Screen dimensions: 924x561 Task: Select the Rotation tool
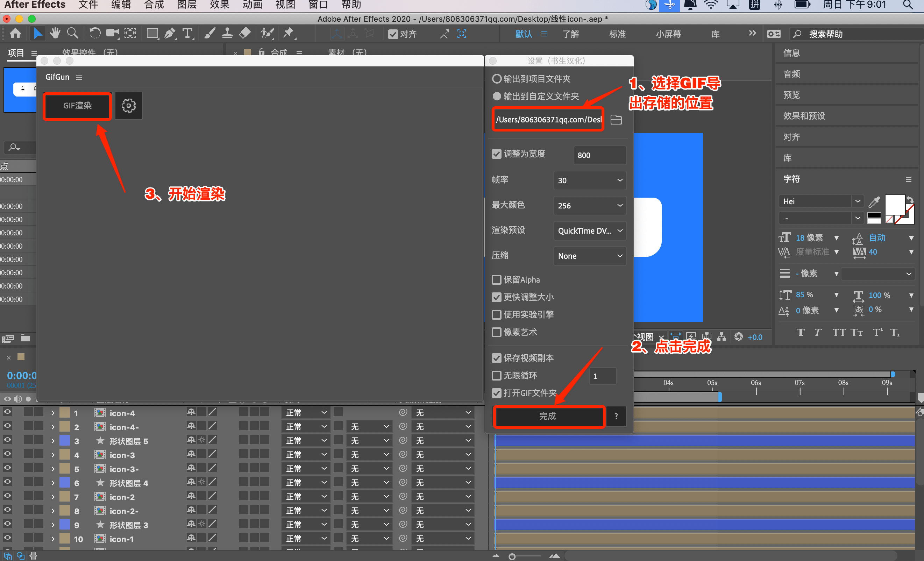[x=95, y=34]
